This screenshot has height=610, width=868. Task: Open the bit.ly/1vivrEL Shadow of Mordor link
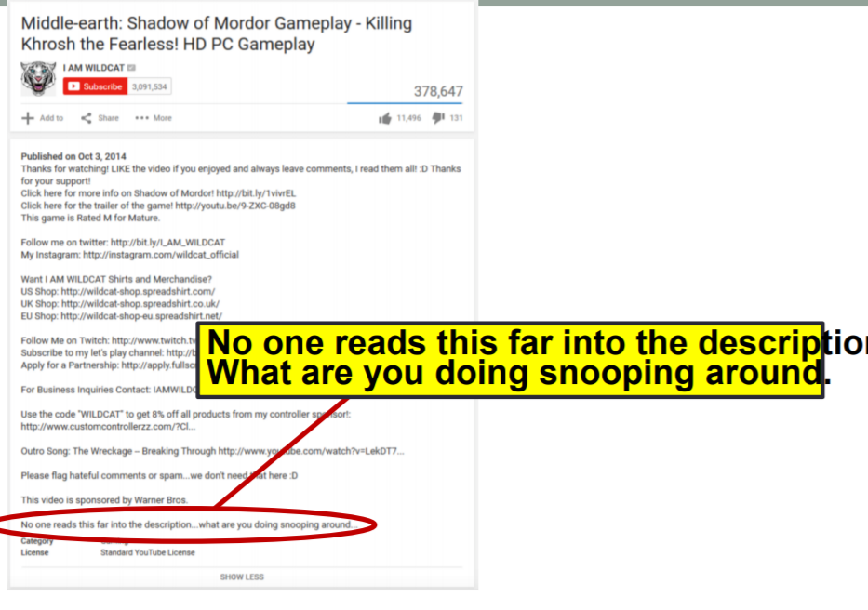click(x=256, y=193)
